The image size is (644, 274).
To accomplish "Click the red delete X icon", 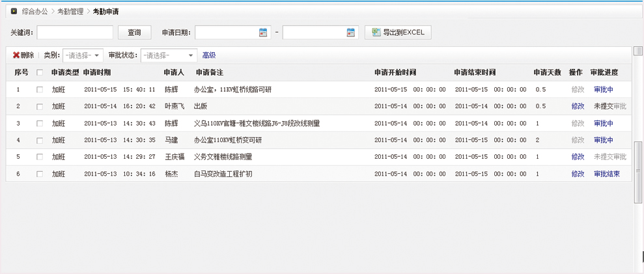I will pos(16,56).
